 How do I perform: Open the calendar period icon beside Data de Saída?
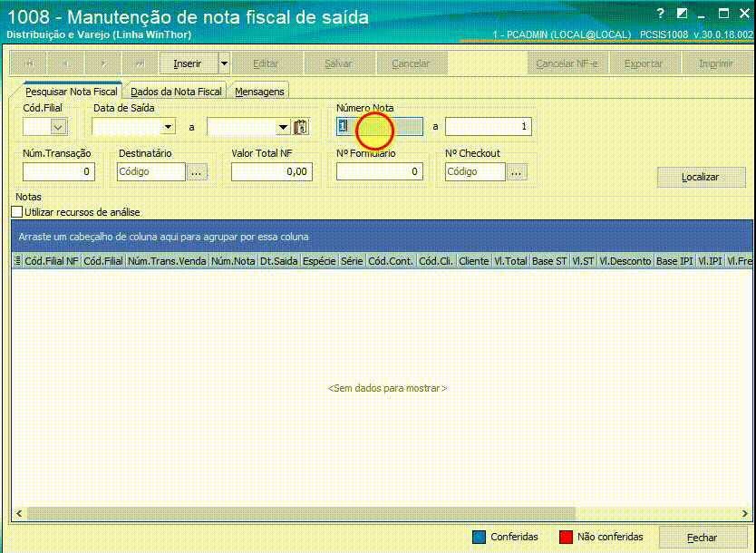(x=301, y=127)
